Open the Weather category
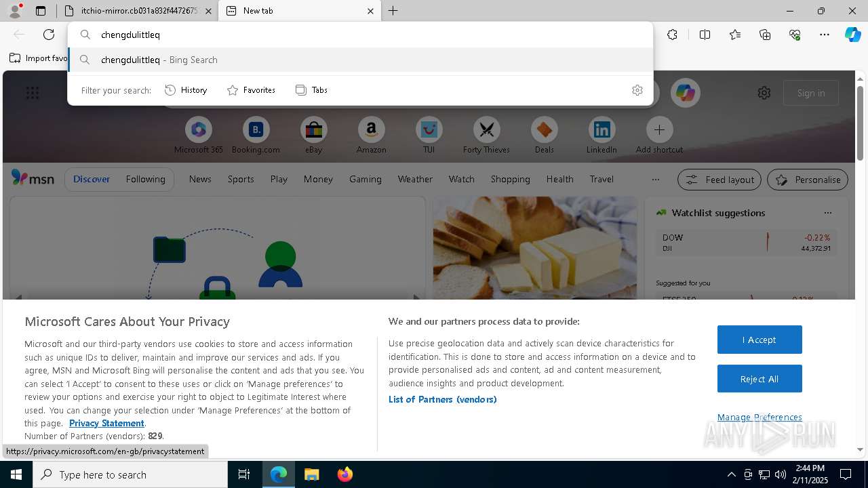This screenshot has height=488, width=868. point(415,179)
